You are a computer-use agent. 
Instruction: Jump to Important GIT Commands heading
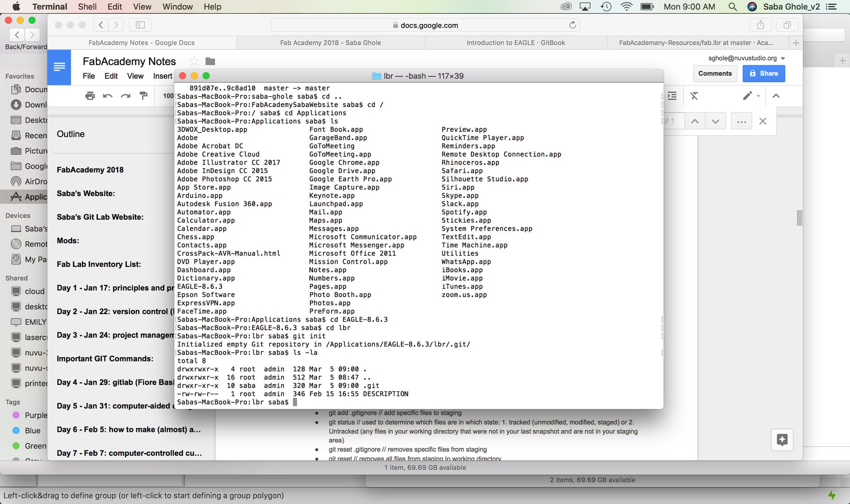point(105,359)
